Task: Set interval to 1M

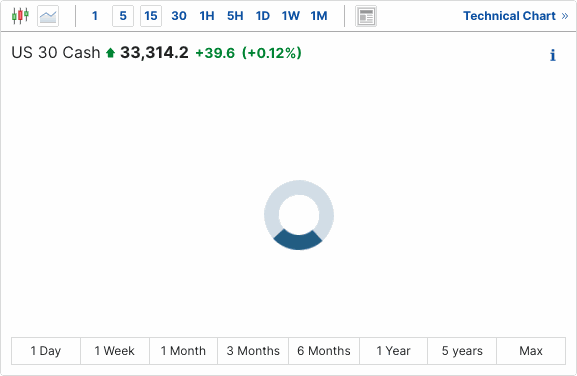Action: coord(319,16)
